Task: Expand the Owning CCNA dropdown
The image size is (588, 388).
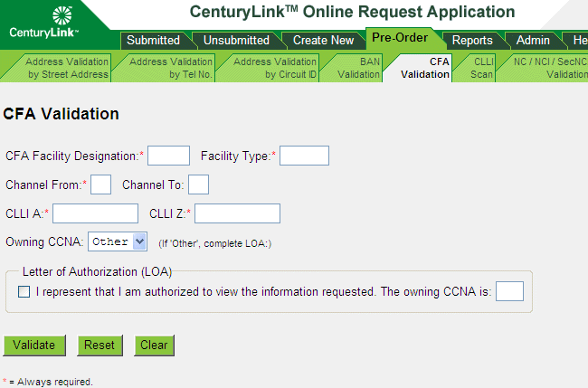Action: (x=118, y=241)
